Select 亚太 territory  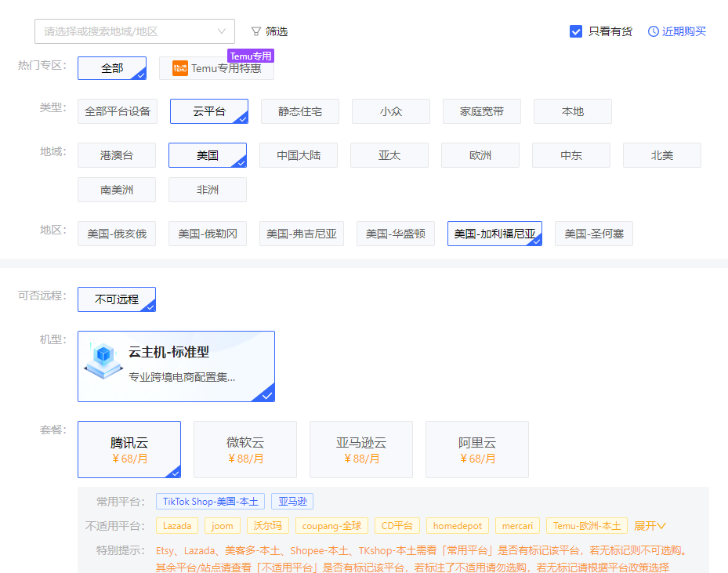click(x=389, y=155)
